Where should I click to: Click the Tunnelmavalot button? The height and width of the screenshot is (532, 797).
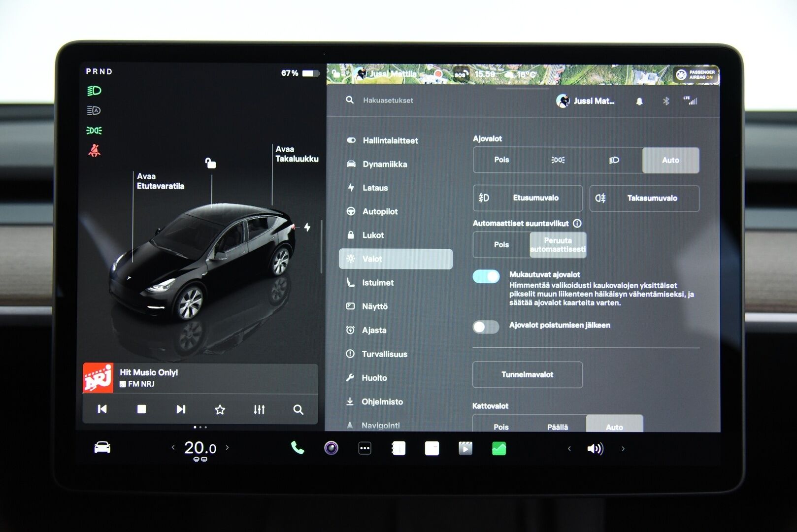click(x=528, y=375)
